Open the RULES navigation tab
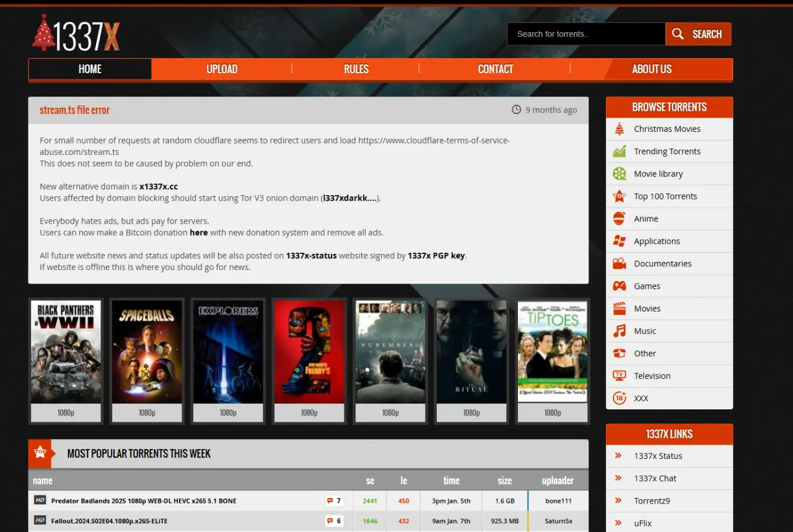Image resolution: width=793 pixels, height=532 pixels. pos(356,69)
